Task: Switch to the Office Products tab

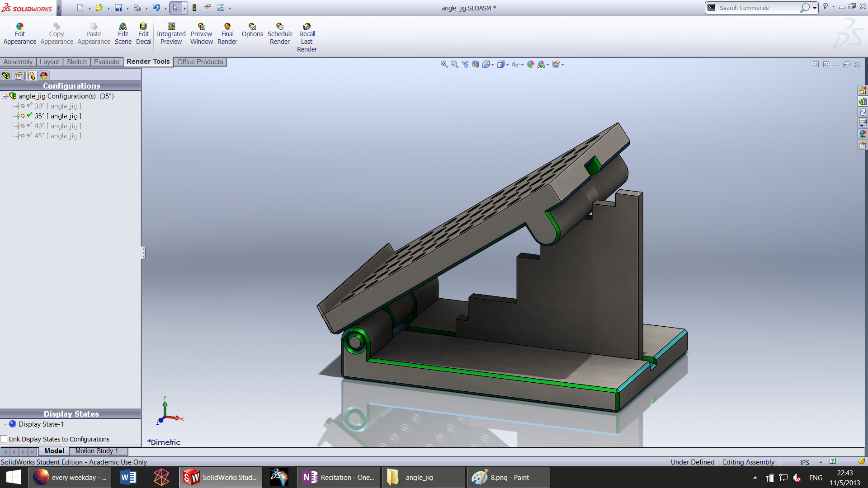Action: coord(200,62)
